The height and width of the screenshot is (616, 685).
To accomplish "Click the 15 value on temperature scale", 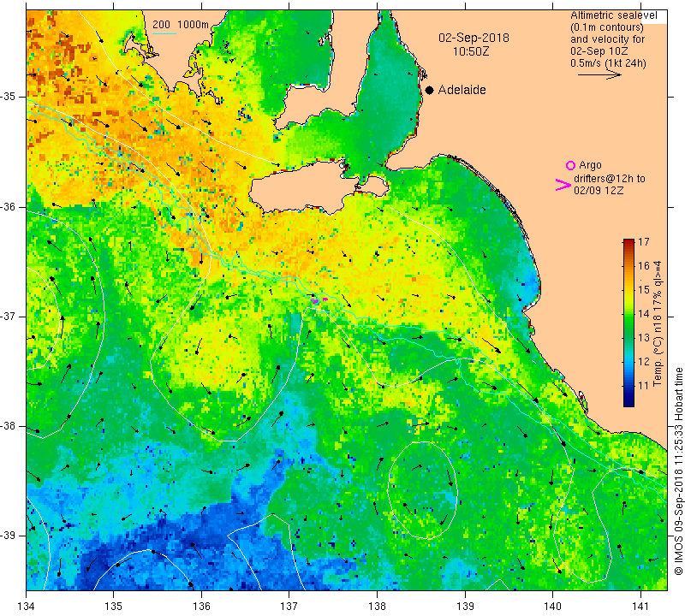I will click(x=644, y=289).
